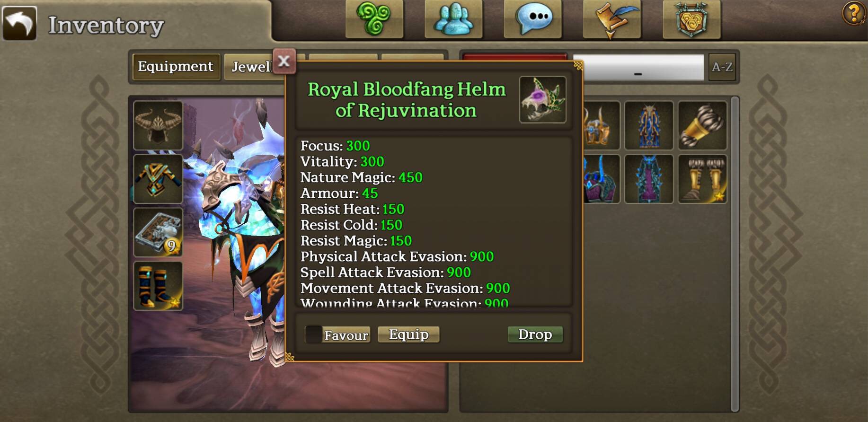Click the Royal Bloodfang Helm skull thumbnail
This screenshot has width=868, height=422.
click(543, 100)
